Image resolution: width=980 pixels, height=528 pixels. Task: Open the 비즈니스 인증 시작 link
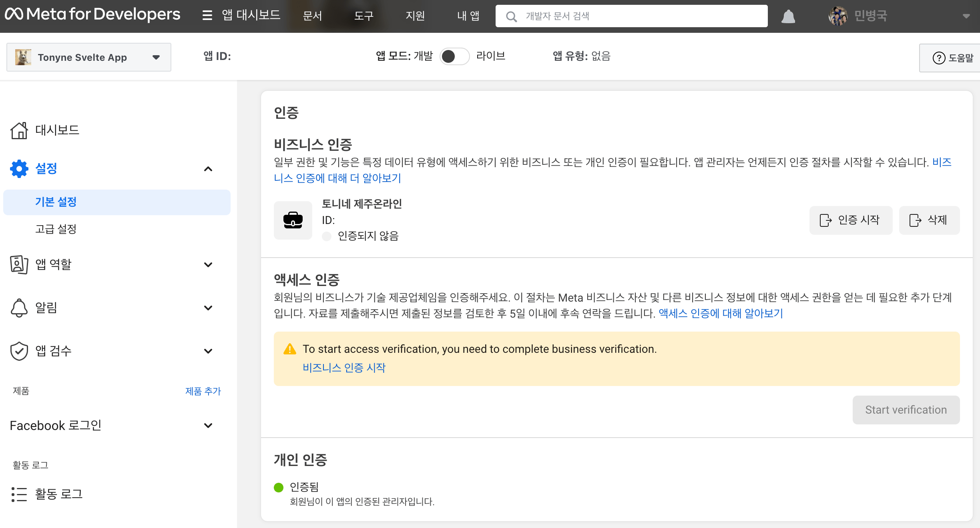(x=344, y=368)
